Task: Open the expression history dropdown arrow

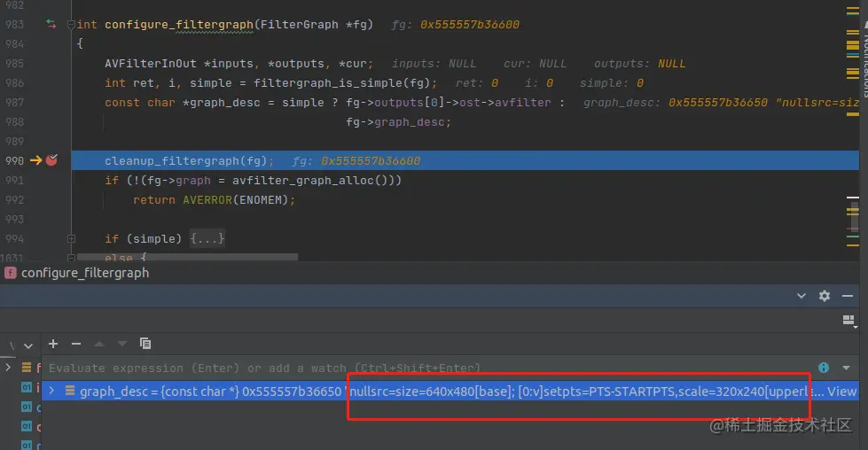Action: (846, 369)
